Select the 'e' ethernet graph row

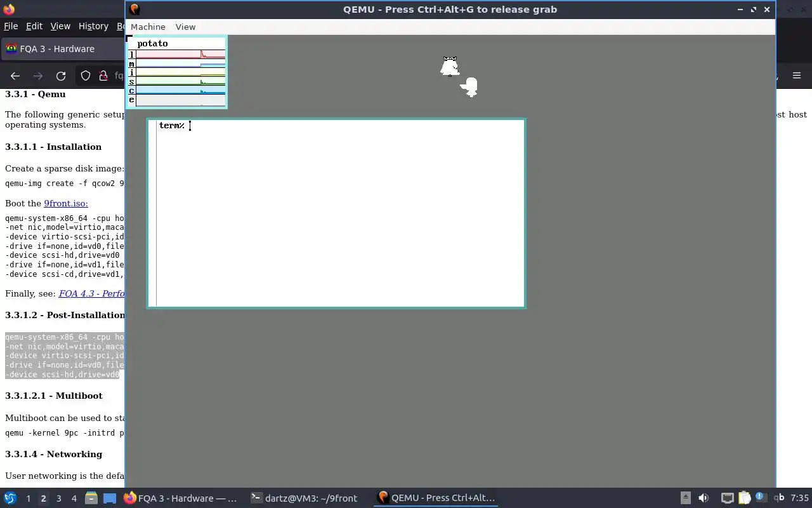[177, 100]
